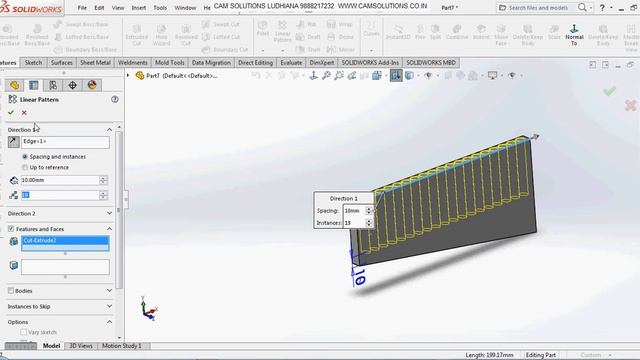Click the Features to Pattern icon
The width and height of the screenshot is (640, 360).
pos(13,241)
